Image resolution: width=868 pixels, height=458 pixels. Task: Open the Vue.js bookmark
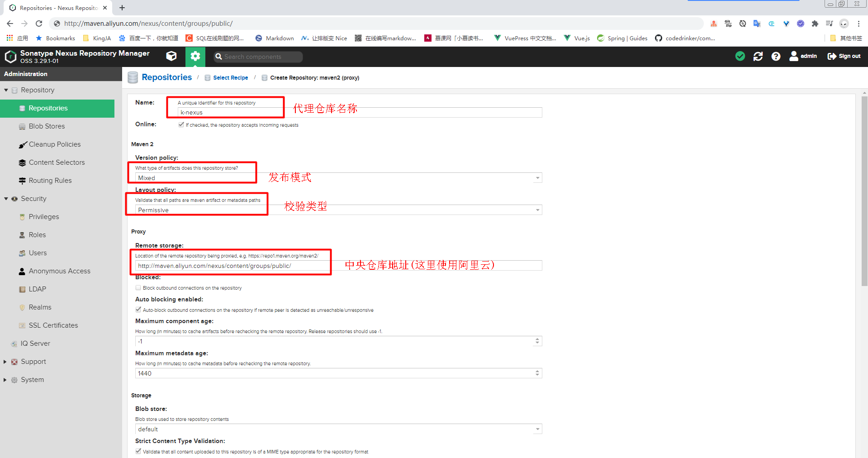coord(577,38)
